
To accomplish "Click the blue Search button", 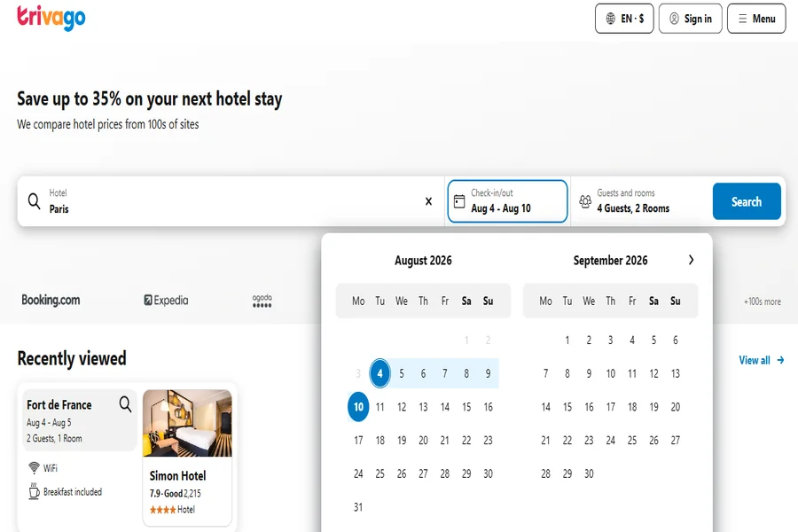I will [747, 201].
